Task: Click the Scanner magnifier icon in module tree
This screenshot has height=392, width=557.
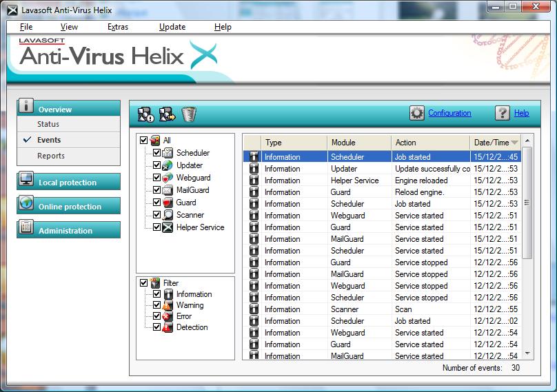Action: [168, 215]
